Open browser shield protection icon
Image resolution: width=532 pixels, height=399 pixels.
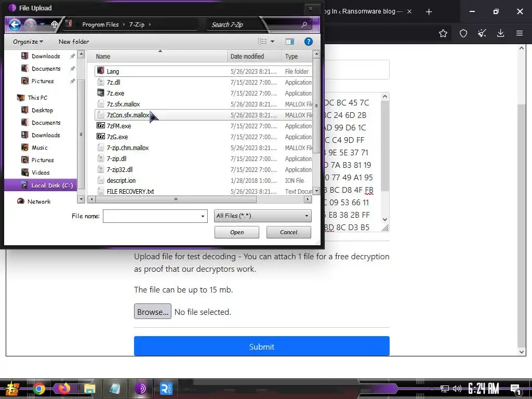point(463,33)
